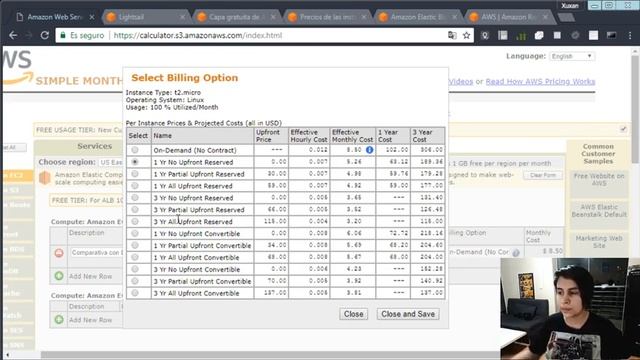The height and width of the screenshot is (360, 640).
Task: Go back using browser back arrow
Action: [x=13, y=36]
